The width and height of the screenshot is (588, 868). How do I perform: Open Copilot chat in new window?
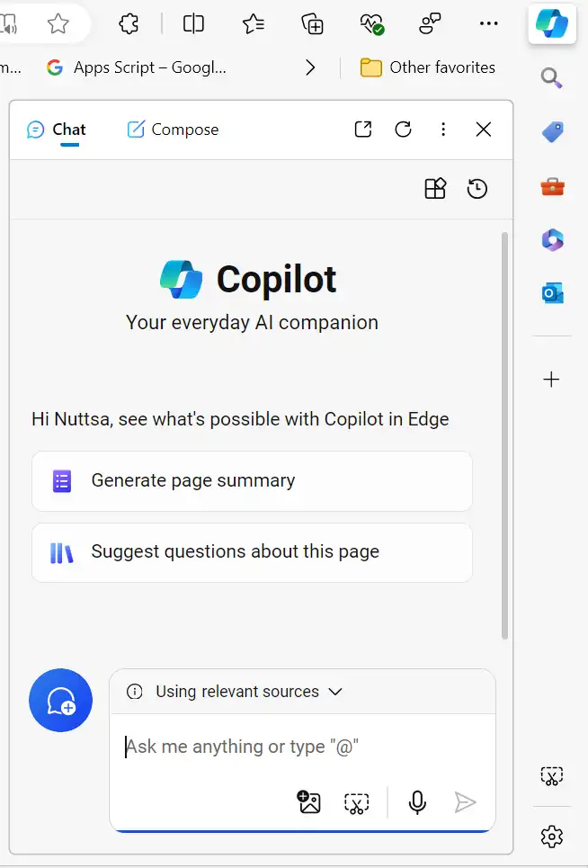point(363,130)
